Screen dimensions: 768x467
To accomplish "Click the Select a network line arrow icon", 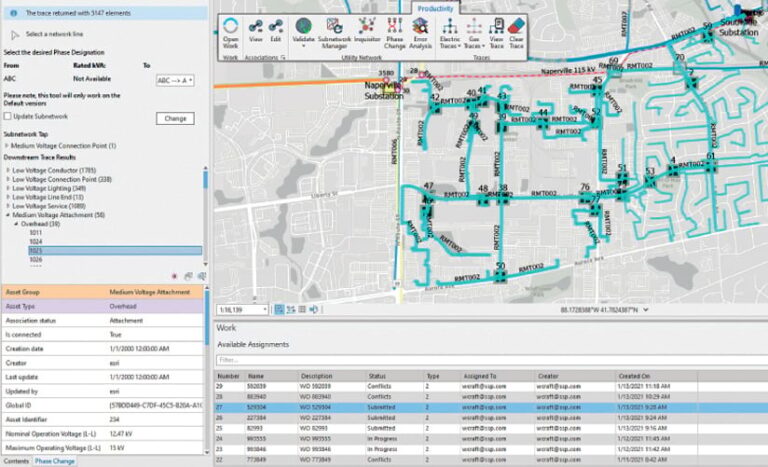I will pos(15,34).
